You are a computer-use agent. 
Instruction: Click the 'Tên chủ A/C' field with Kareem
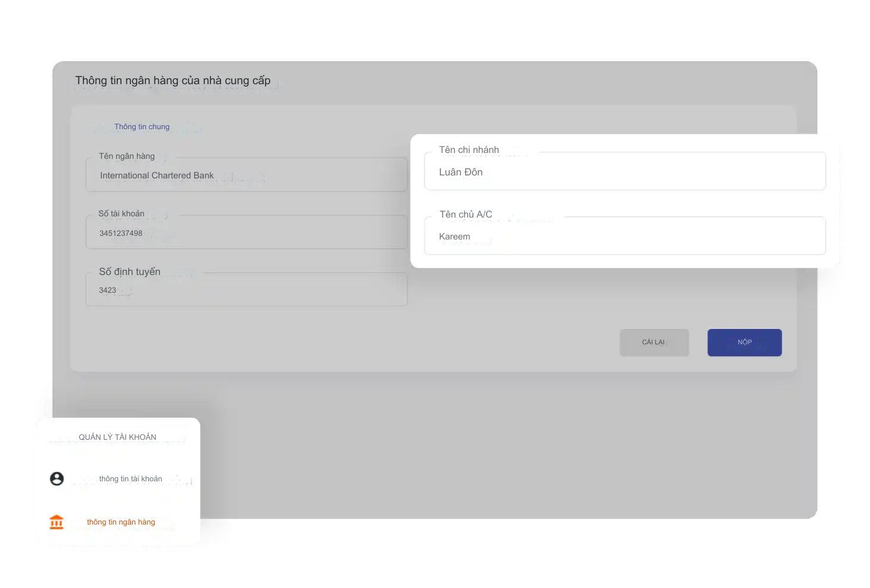tap(625, 236)
